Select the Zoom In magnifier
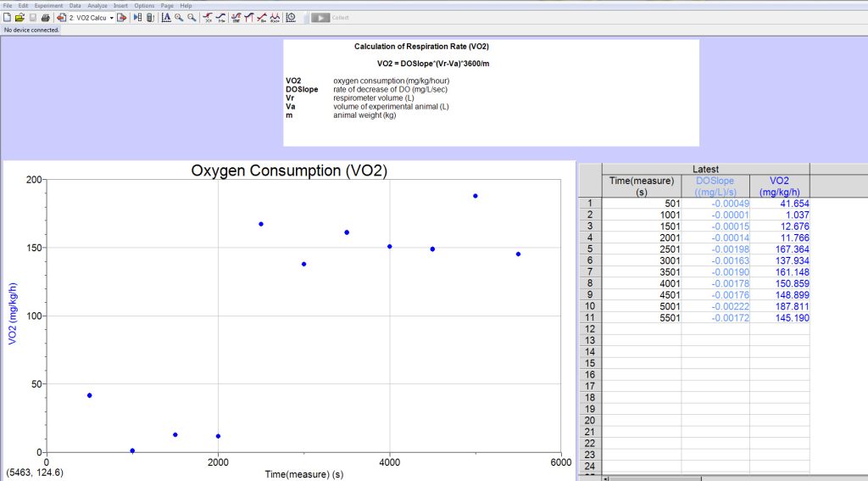Screen dimensions: 868x481 pos(179,17)
